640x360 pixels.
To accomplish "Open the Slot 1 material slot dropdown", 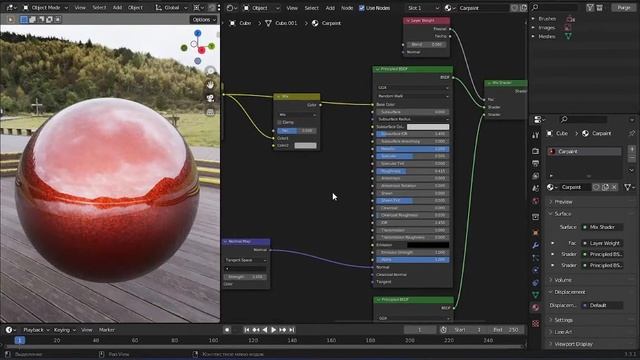I will point(423,8).
